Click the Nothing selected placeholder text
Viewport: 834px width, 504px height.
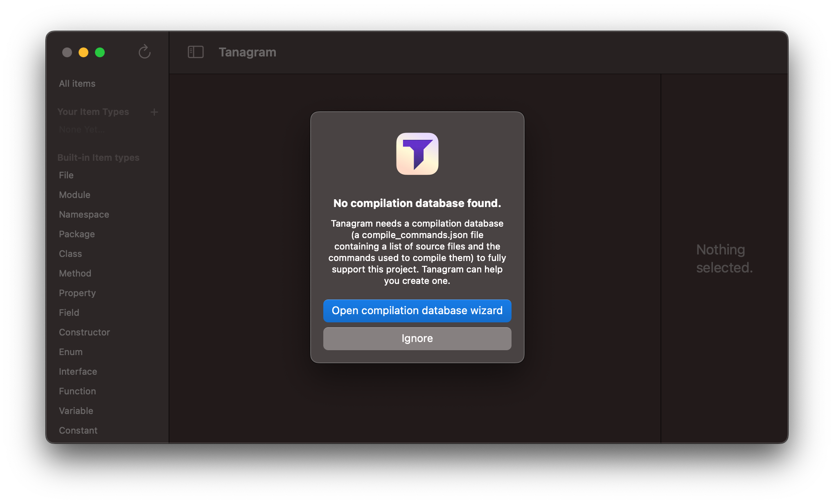click(x=724, y=259)
